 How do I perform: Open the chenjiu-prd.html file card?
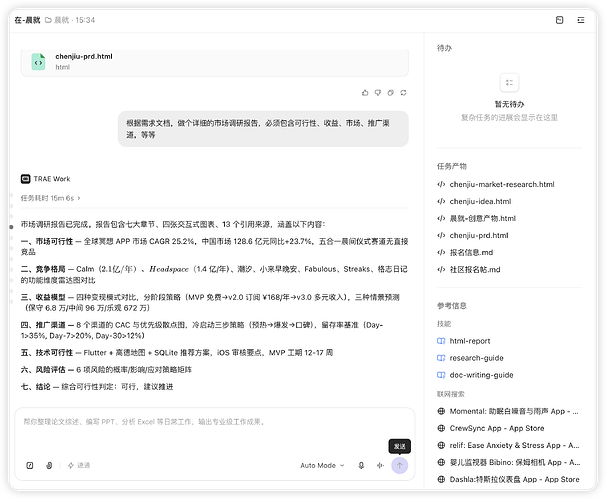[x=214, y=63]
